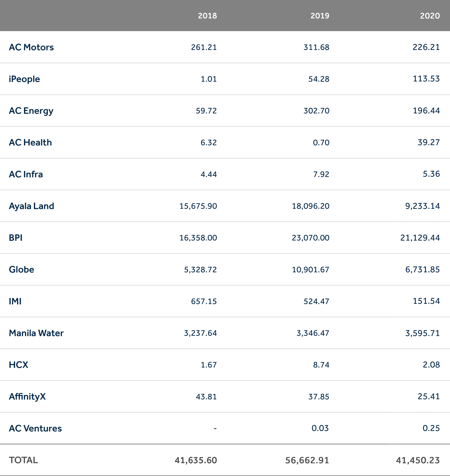Select the AffinityX row label

(x=27, y=397)
